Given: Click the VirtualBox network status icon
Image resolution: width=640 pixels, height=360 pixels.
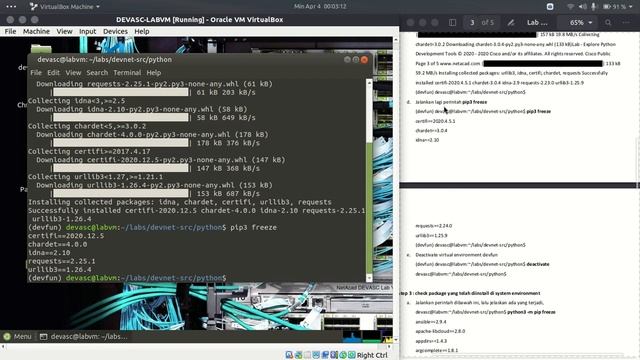Looking at the screenshot, I should (x=316, y=355).
